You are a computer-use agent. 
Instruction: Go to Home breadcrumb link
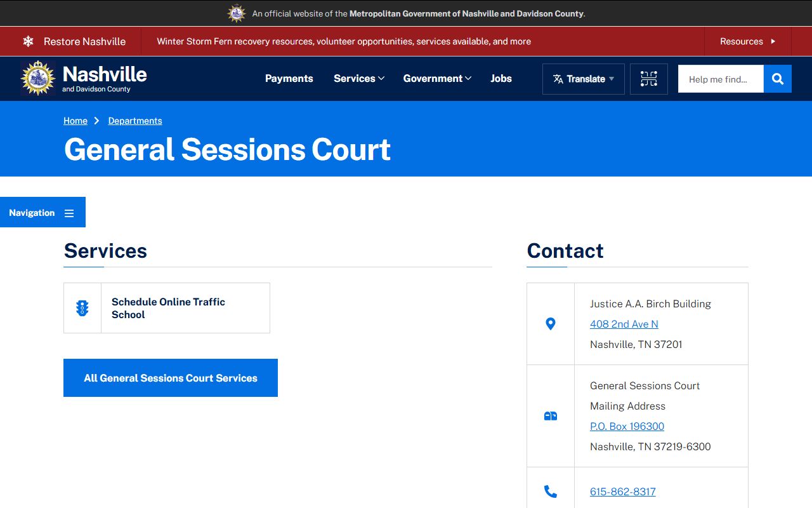(75, 121)
